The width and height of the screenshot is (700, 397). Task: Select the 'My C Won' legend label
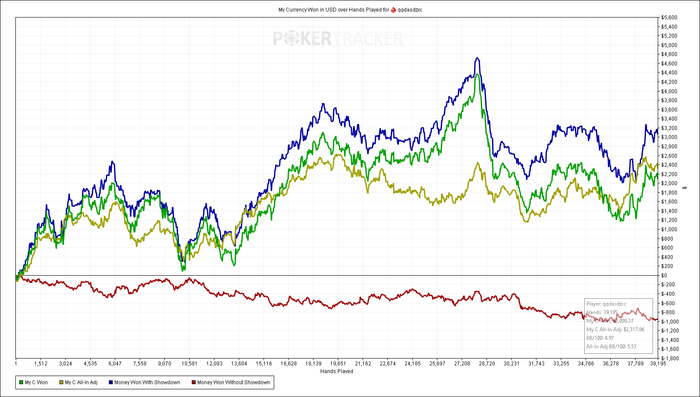[x=36, y=383]
